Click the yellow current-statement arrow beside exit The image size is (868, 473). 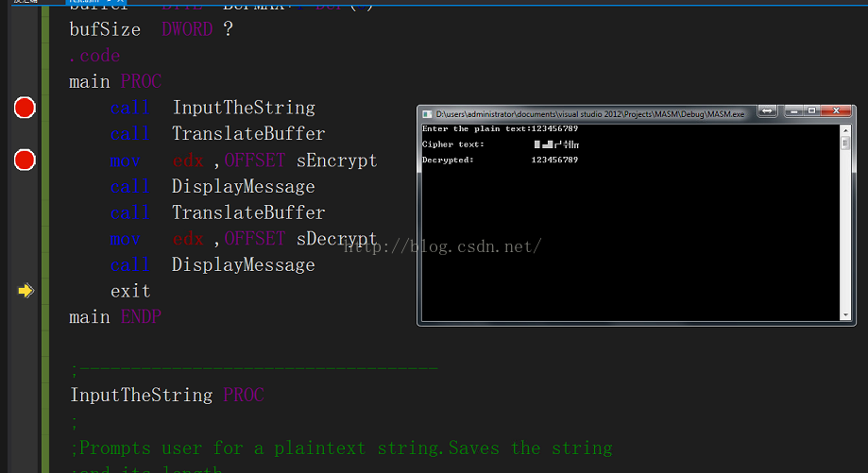[26, 291]
